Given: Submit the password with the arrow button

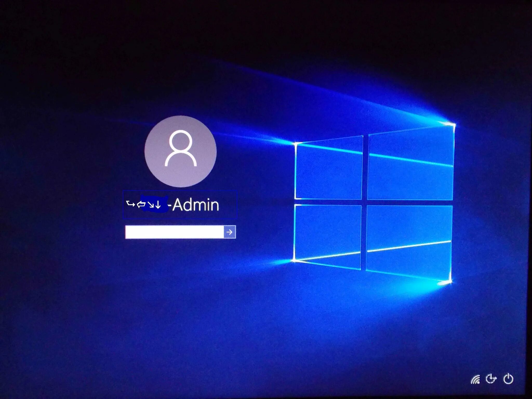Looking at the screenshot, I should coord(230,232).
